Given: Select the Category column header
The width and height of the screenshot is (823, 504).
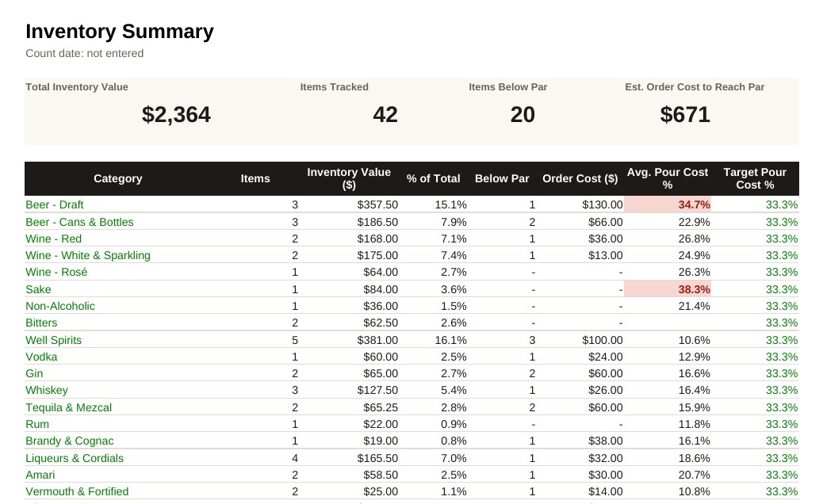Looking at the screenshot, I should tap(118, 179).
